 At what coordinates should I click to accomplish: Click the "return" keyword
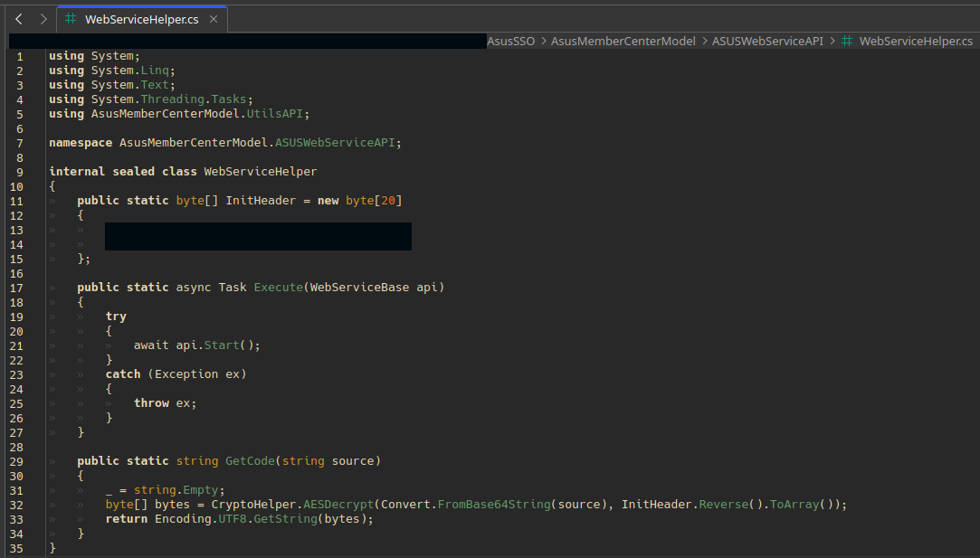[x=127, y=518]
